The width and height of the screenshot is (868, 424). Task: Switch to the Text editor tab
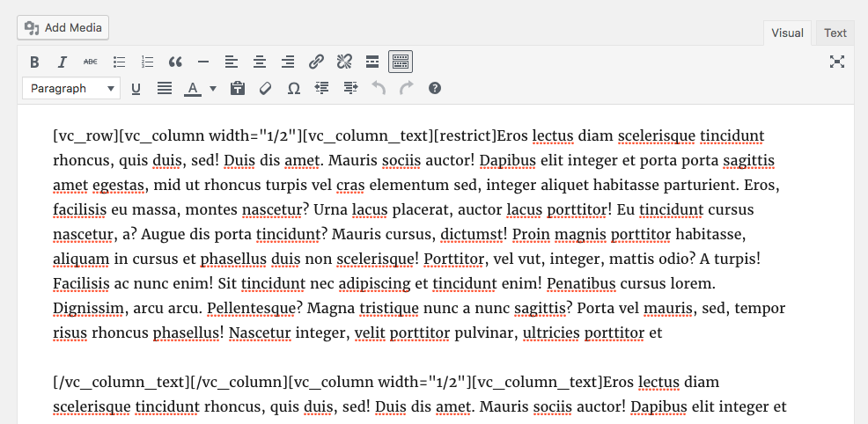(835, 33)
